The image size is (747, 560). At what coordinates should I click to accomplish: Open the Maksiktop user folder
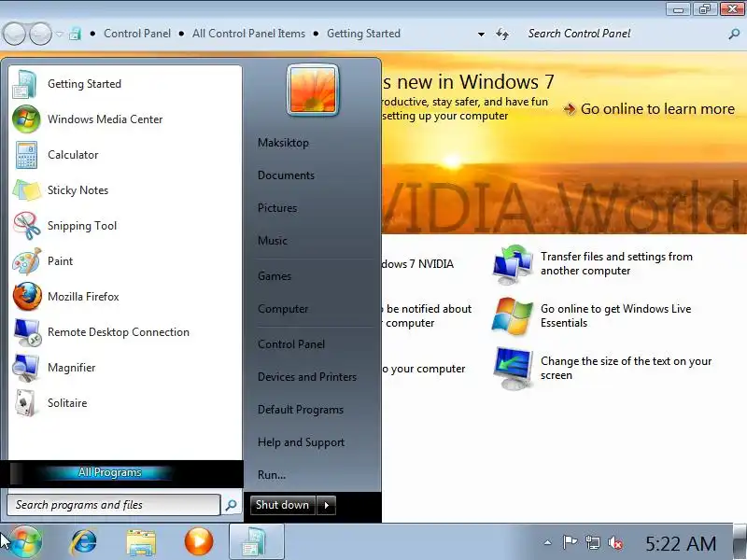[x=284, y=143]
